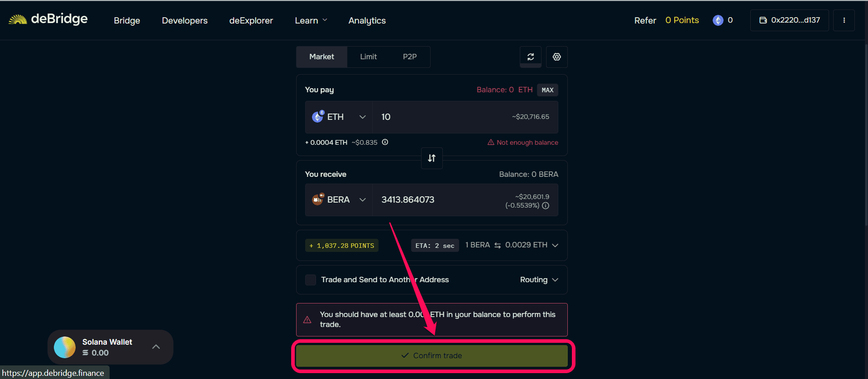Click the 0 Points link
Screen dimensions: 868x379
pyautogui.click(x=682, y=20)
